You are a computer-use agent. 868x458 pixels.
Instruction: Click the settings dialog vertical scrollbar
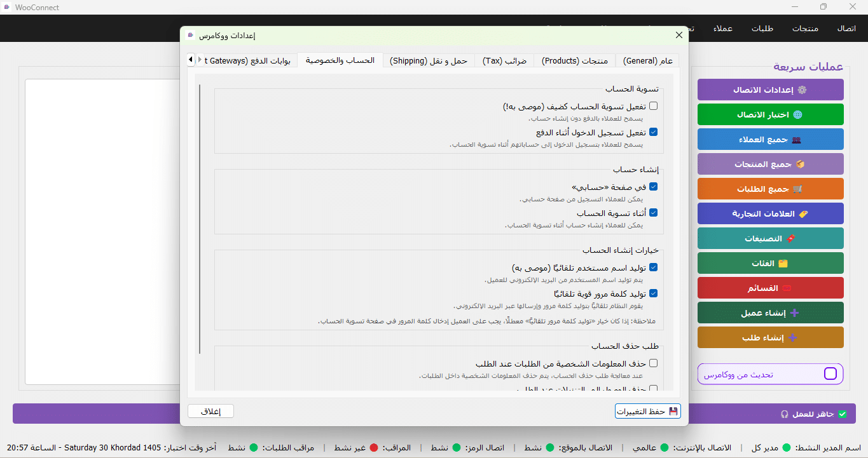200,219
